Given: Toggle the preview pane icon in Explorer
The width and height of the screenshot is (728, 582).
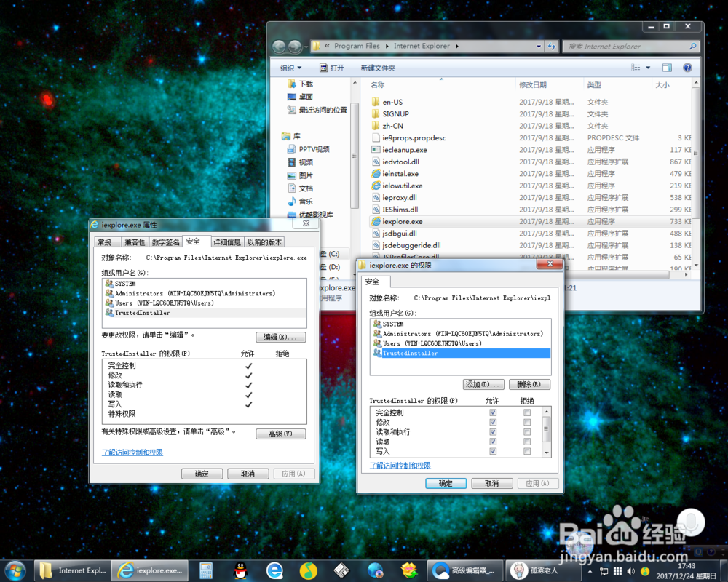Looking at the screenshot, I should [667, 68].
